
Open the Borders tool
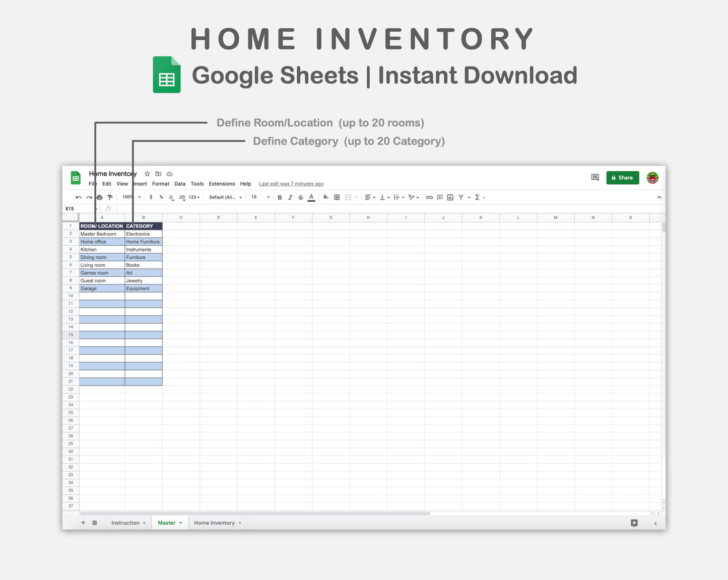coord(337,197)
